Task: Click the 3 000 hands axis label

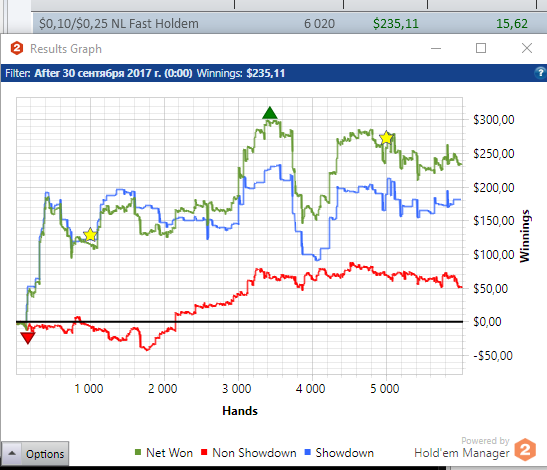Action: click(x=237, y=388)
